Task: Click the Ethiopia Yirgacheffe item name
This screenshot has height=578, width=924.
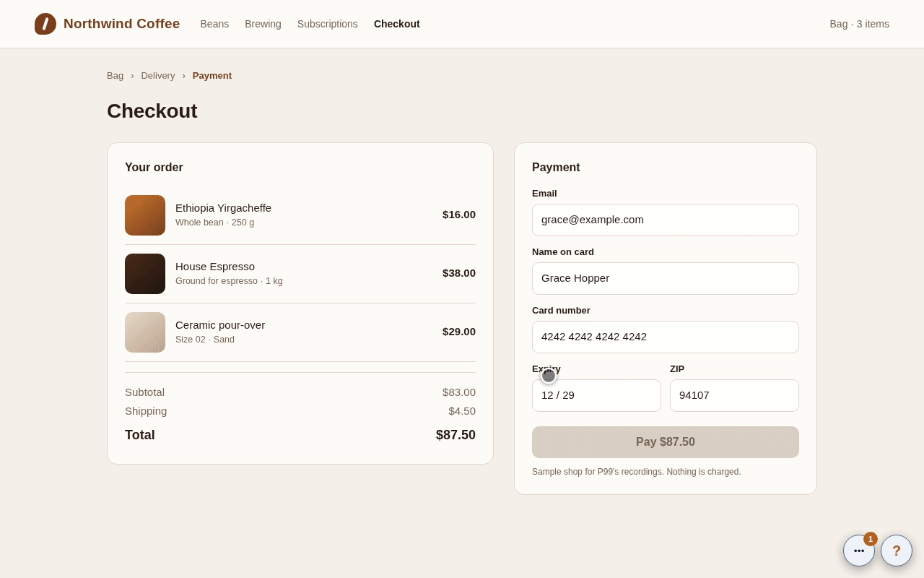Action: [223, 208]
